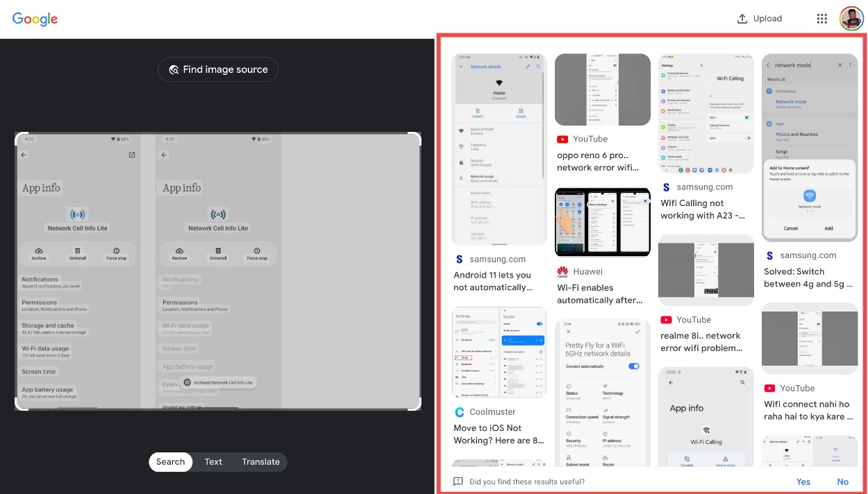Open the Google apps grid
The image size is (868, 494).
tap(822, 19)
